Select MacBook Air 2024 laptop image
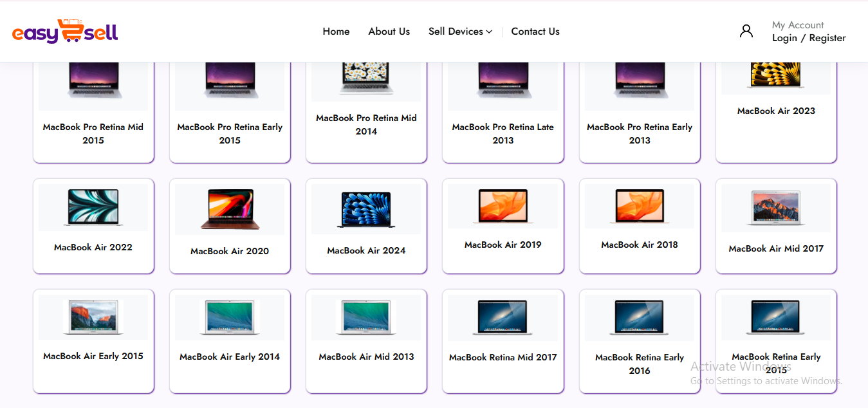This screenshot has width=868, height=408. (366, 209)
